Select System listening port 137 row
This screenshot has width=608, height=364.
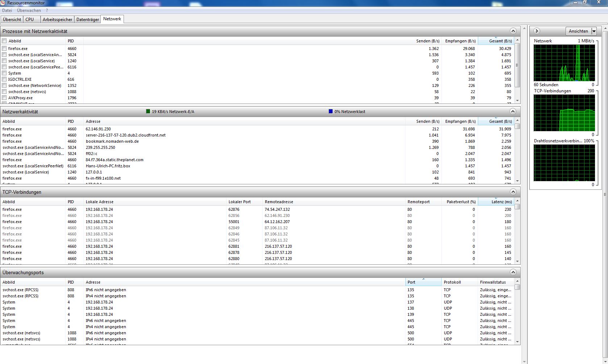click(257, 302)
